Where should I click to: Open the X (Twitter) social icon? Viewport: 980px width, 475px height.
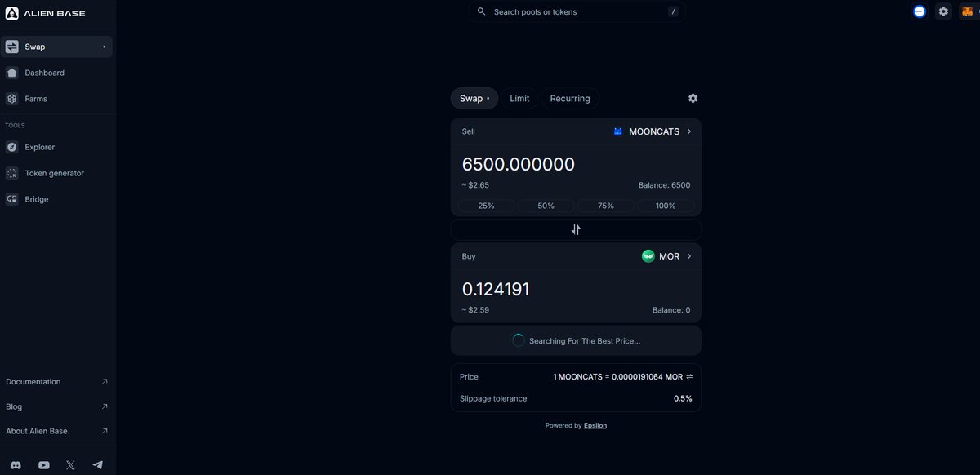click(70, 465)
